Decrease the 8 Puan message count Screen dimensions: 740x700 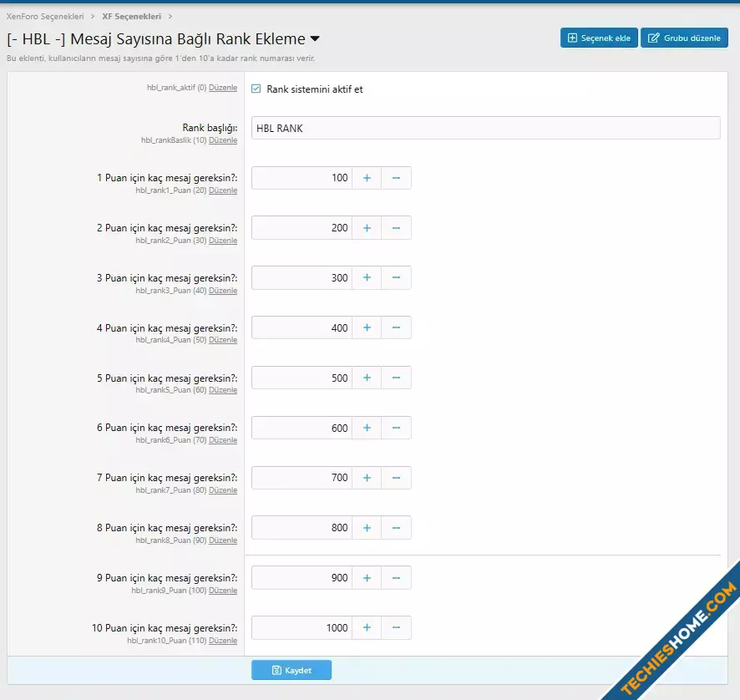click(397, 528)
